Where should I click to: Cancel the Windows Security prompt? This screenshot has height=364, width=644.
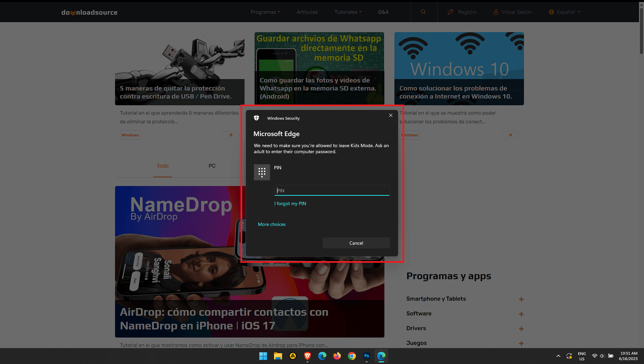click(x=356, y=243)
